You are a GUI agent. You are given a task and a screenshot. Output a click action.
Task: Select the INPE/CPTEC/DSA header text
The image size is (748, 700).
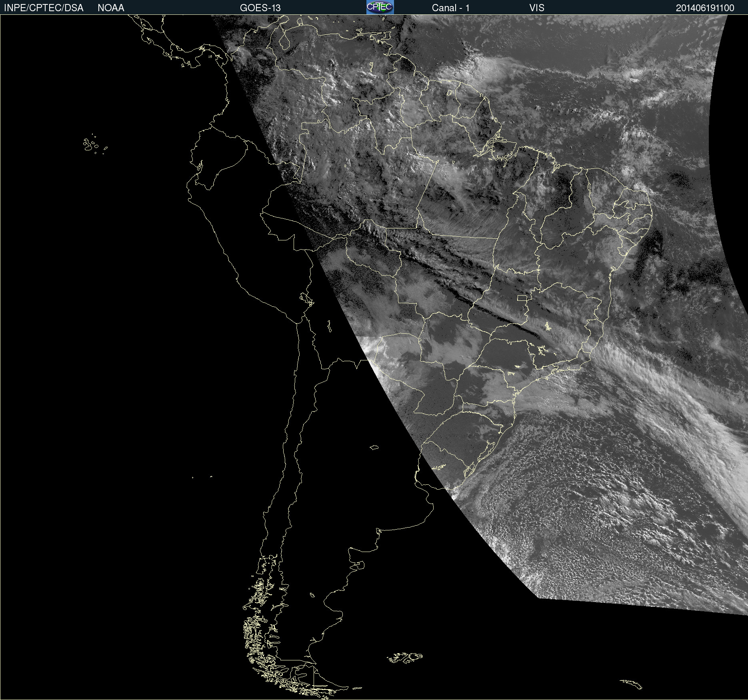click(44, 8)
